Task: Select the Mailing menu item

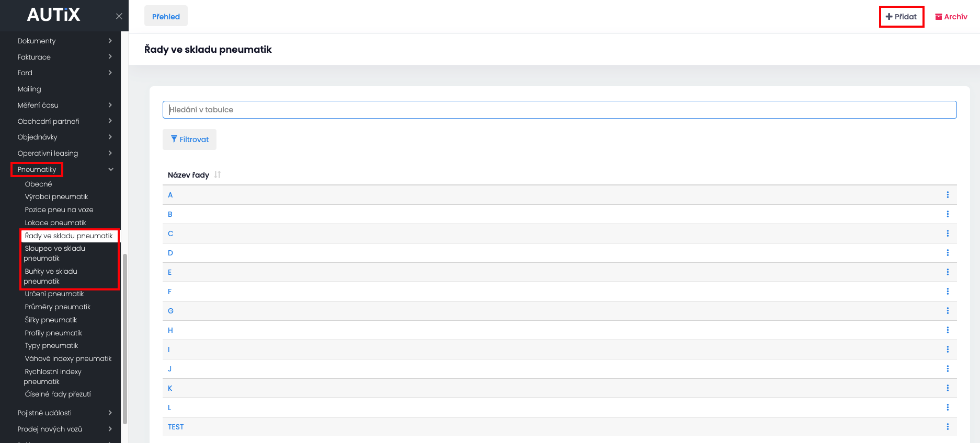Action: click(x=29, y=89)
